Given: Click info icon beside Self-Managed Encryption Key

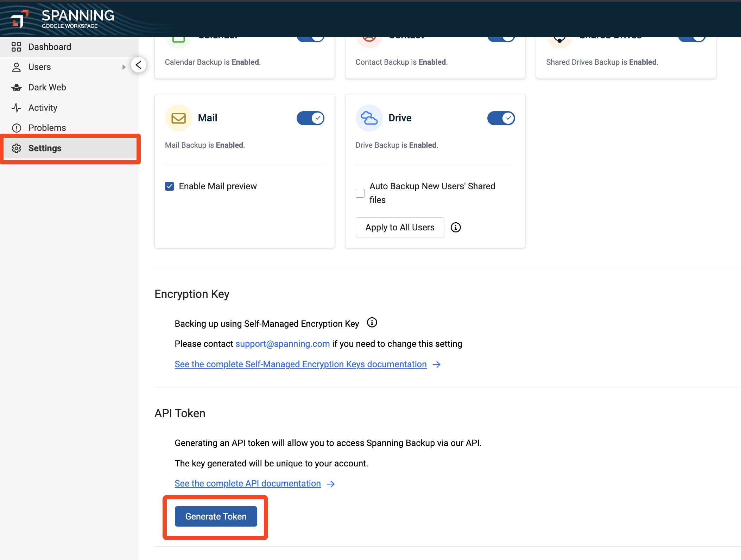Looking at the screenshot, I should point(372,323).
